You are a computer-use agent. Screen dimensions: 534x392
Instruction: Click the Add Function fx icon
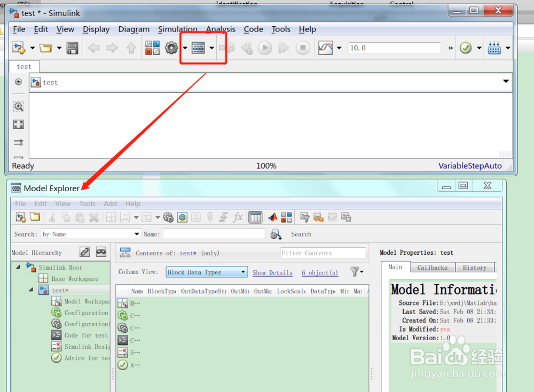tap(238, 217)
